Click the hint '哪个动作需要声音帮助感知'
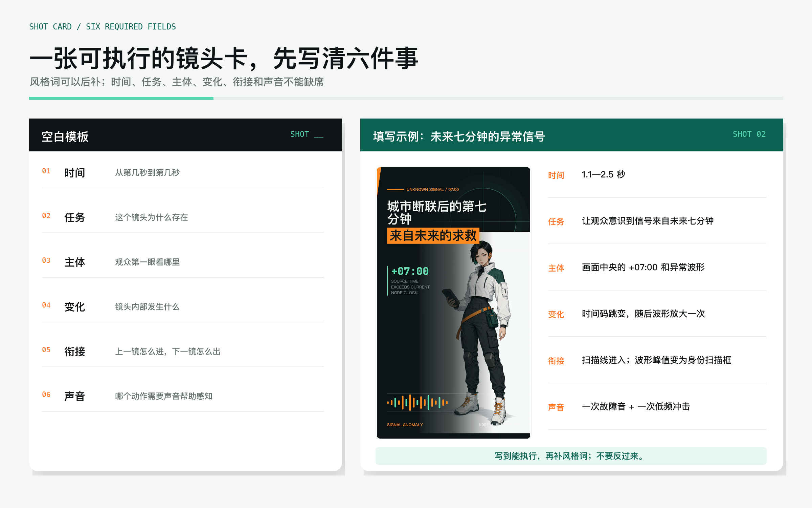Viewport: 812px width, 508px height. [x=164, y=396]
